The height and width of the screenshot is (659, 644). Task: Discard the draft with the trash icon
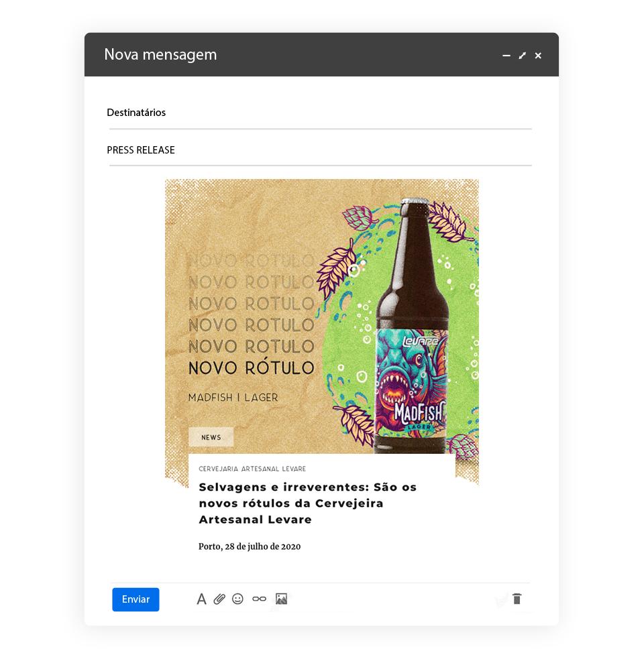coord(517,599)
